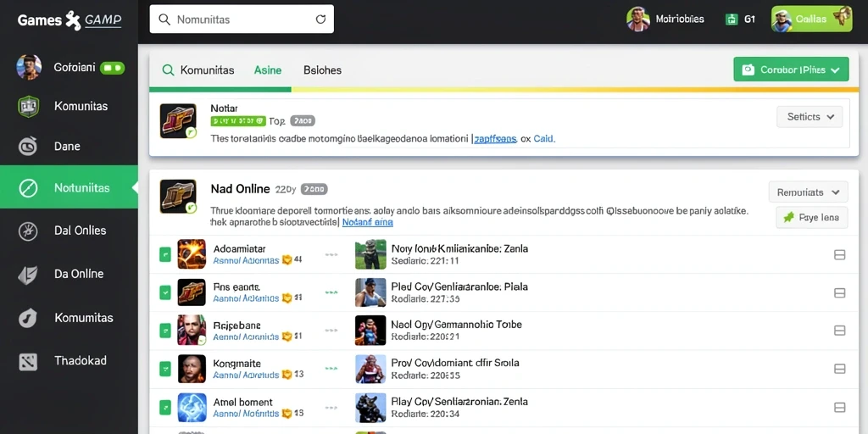Click the Nomunitas search field
Viewport: 868px width, 434px height.
click(x=242, y=19)
